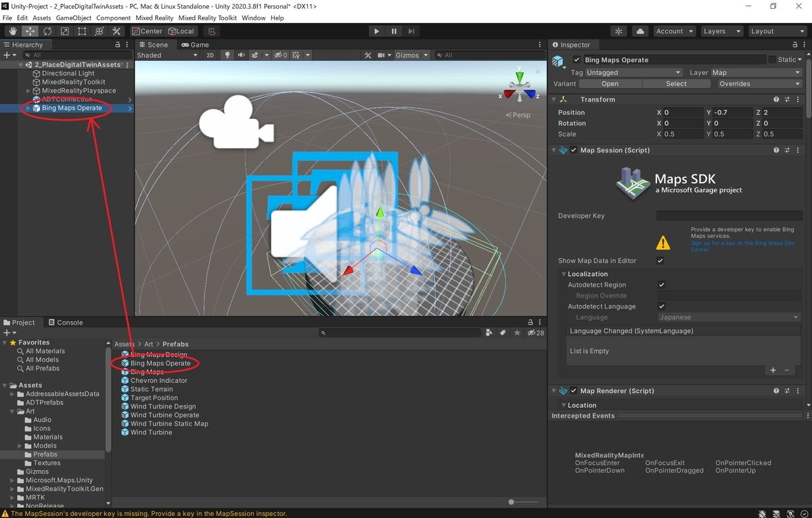Start Play mode
This screenshot has width=812, height=518.
pyautogui.click(x=377, y=31)
